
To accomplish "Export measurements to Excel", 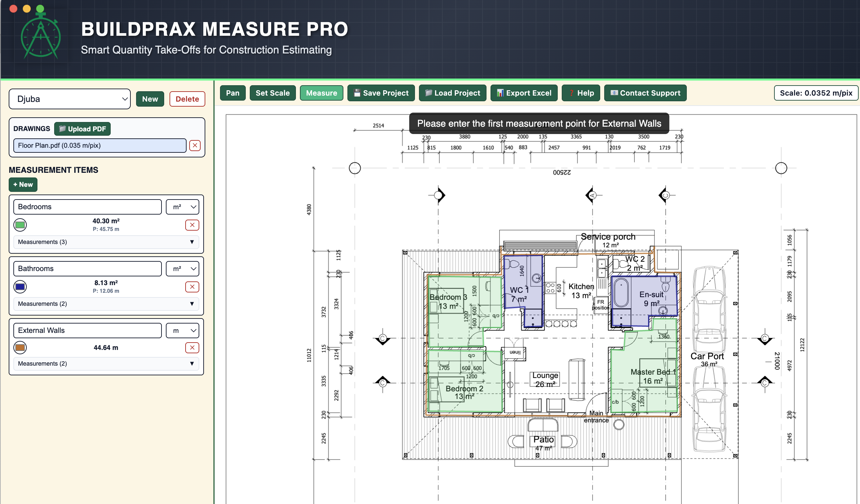I will coord(524,93).
